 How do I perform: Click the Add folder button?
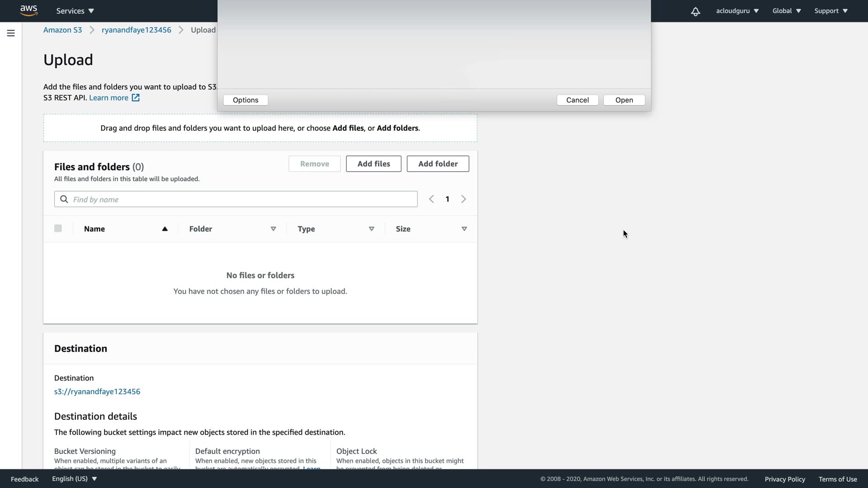point(438,164)
